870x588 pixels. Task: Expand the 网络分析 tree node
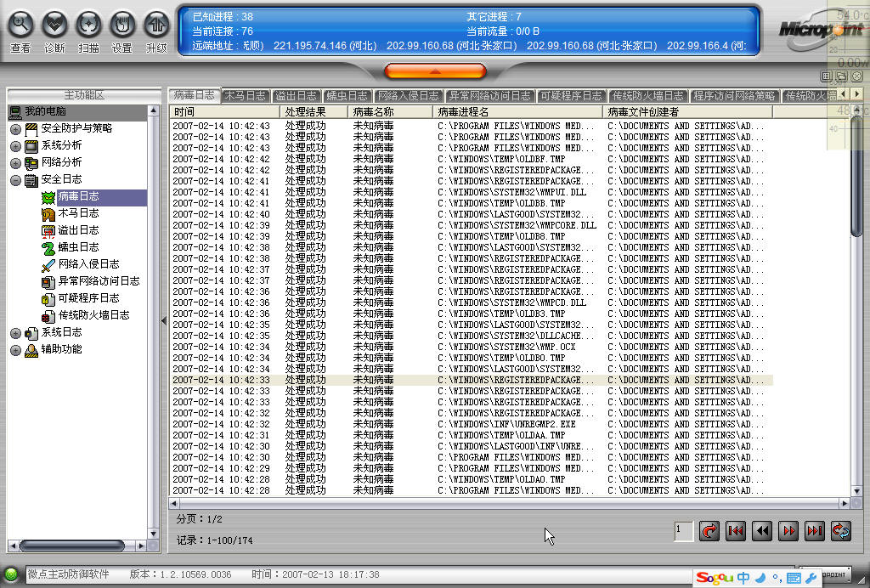point(15,164)
